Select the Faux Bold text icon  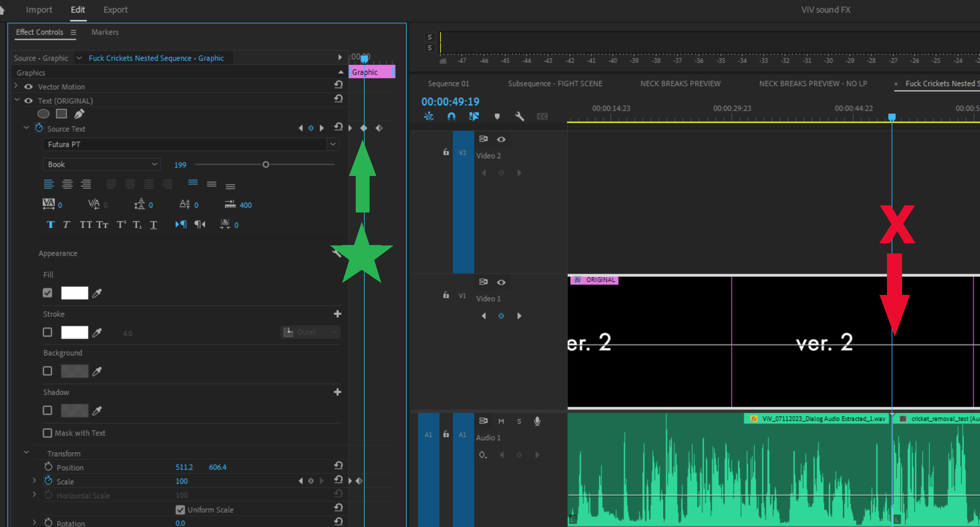pyautogui.click(x=50, y=225)
